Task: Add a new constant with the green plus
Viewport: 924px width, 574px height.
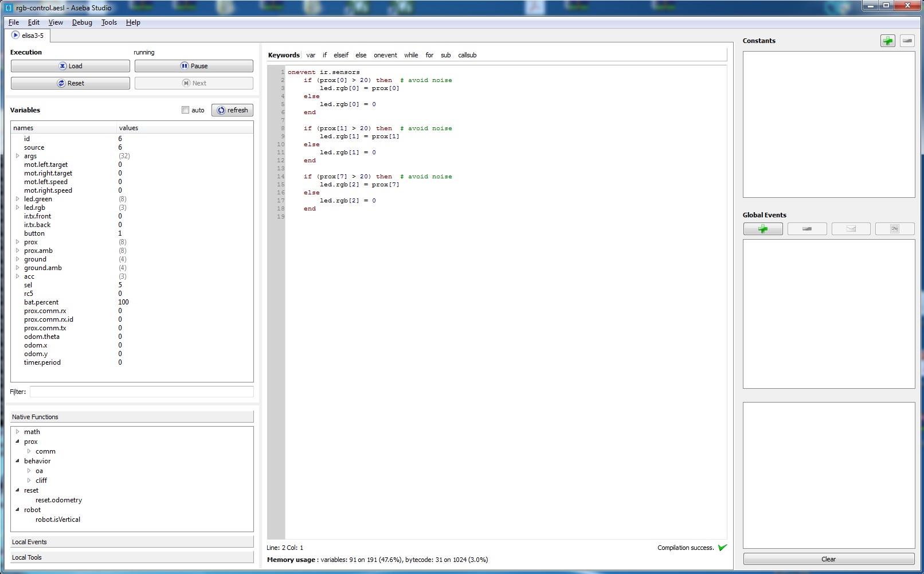Action: pos(887,41)
